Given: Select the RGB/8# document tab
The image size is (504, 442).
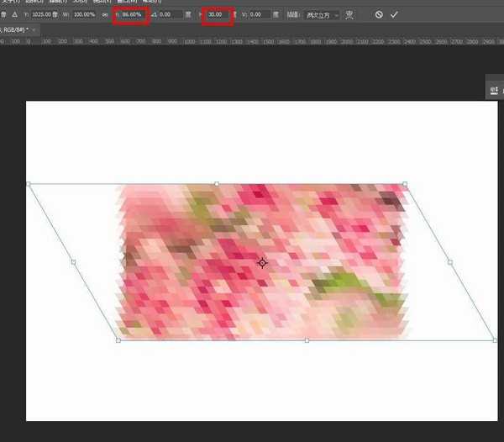Looking at the screenshot, I should (18, 29).
